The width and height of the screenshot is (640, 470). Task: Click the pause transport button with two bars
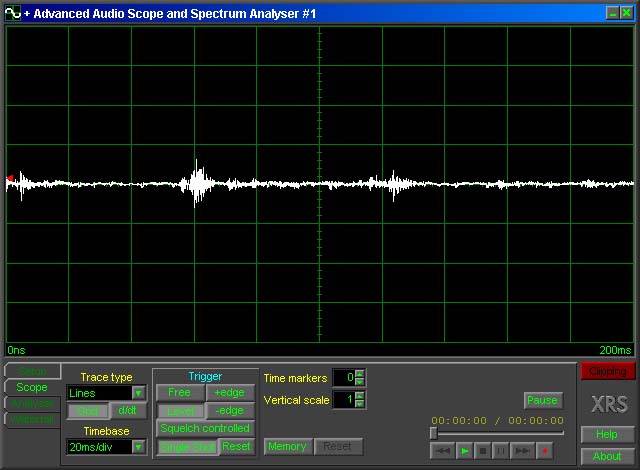[x=501, y=451]
